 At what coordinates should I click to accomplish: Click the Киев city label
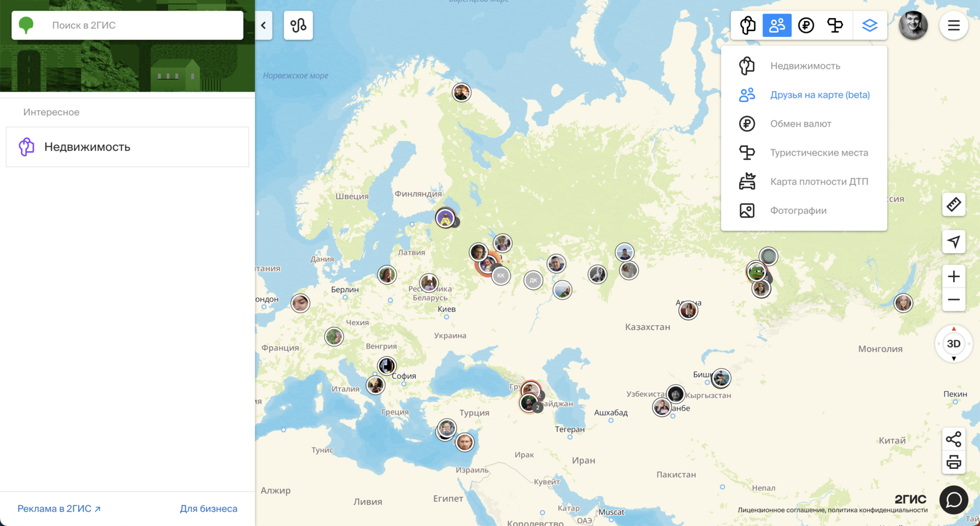coord(447,309)
